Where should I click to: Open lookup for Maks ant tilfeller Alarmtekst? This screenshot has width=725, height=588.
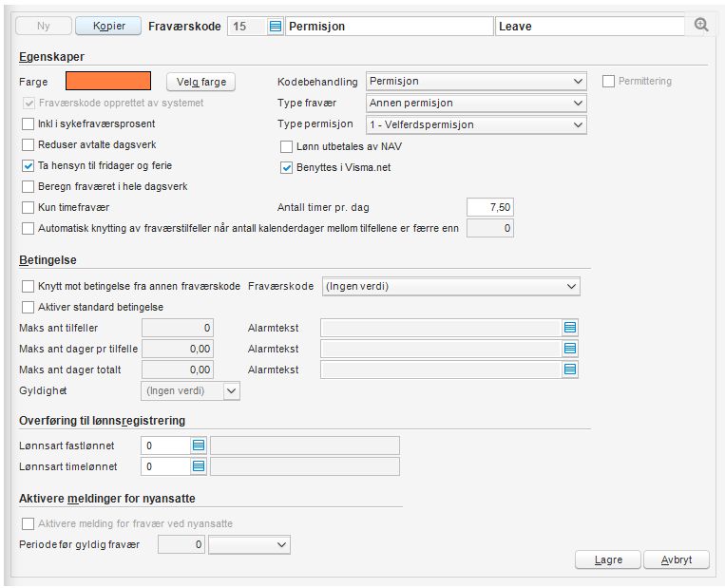point(570,328)
